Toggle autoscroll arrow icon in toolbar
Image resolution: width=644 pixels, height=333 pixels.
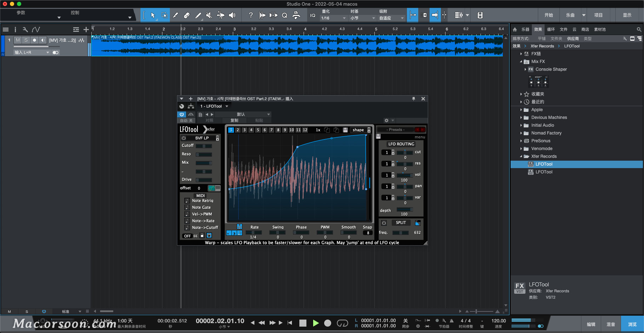pyautogui.click(x=435, y=15)
